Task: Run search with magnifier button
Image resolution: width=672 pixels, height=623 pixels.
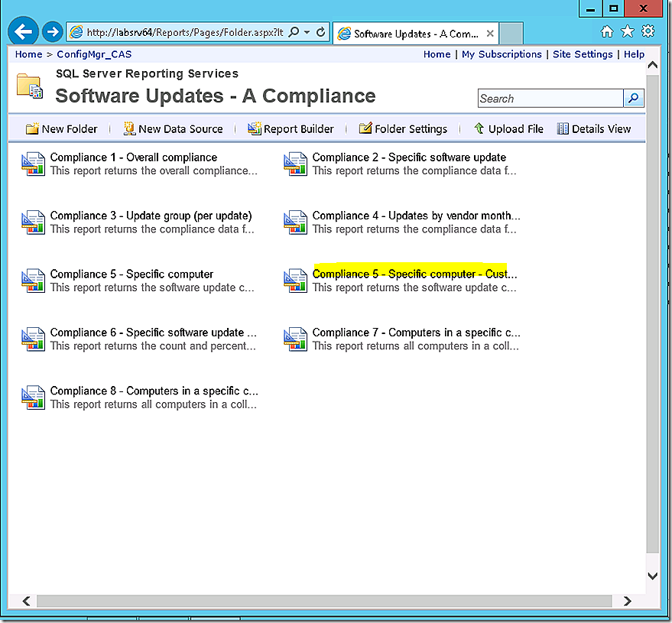Action: [x=634, y=99]
